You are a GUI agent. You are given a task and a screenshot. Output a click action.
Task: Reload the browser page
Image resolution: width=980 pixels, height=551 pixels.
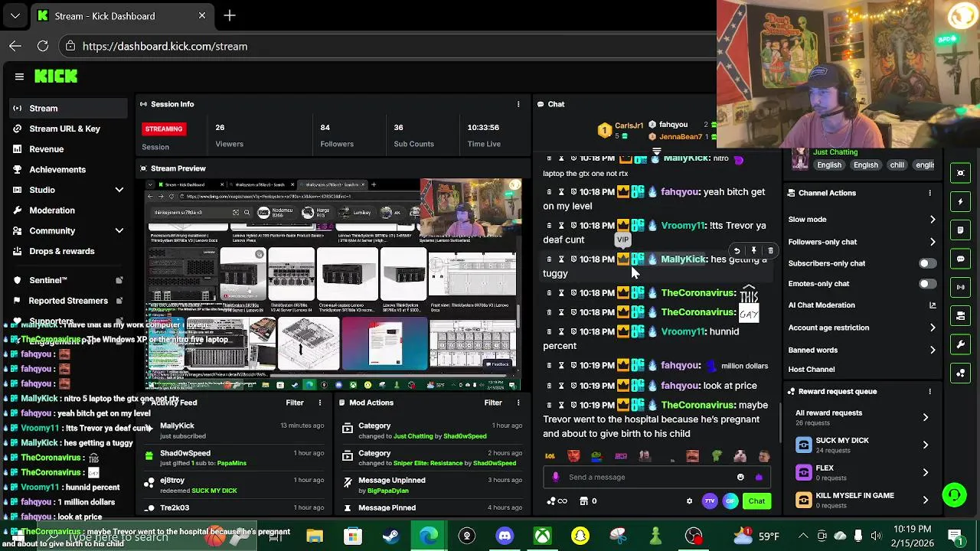(x=43, y=46)
